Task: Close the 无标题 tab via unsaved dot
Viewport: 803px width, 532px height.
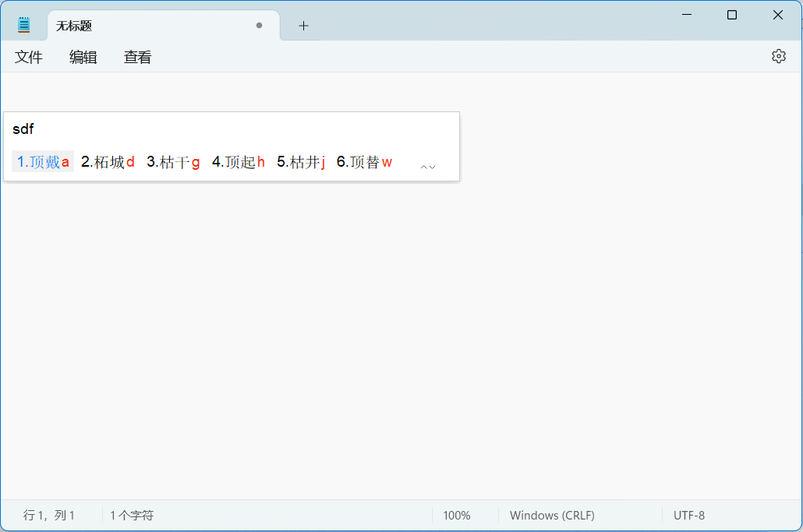Action: click(x=259, y=26)
